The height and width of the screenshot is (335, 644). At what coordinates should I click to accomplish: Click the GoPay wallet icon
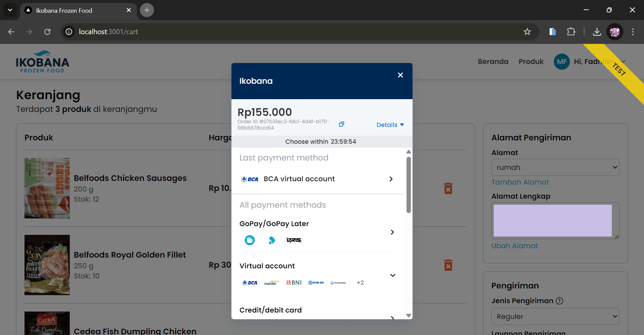[250, 240]
